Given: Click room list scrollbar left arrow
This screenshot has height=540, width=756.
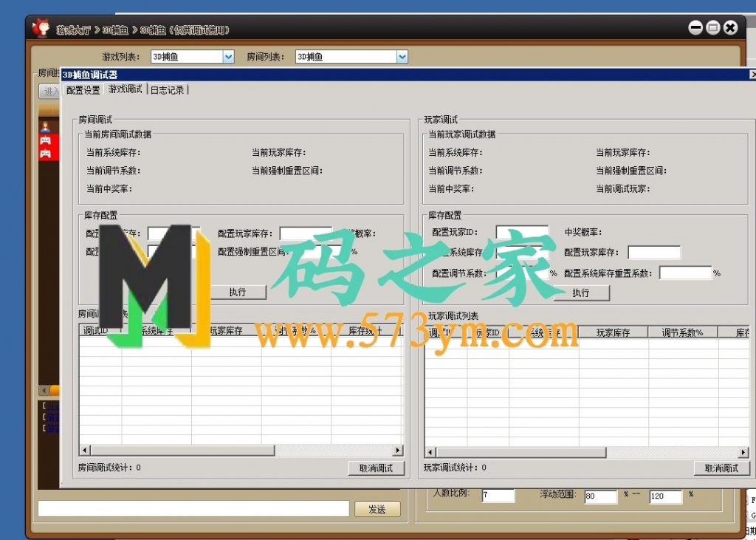Looking at the screenshot, I should coord(85,450).
